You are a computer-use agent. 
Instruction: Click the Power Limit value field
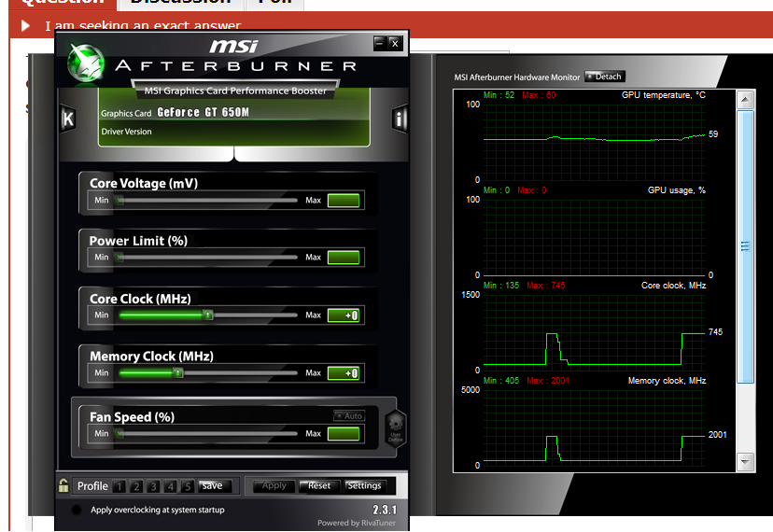(x=344, y=257)
